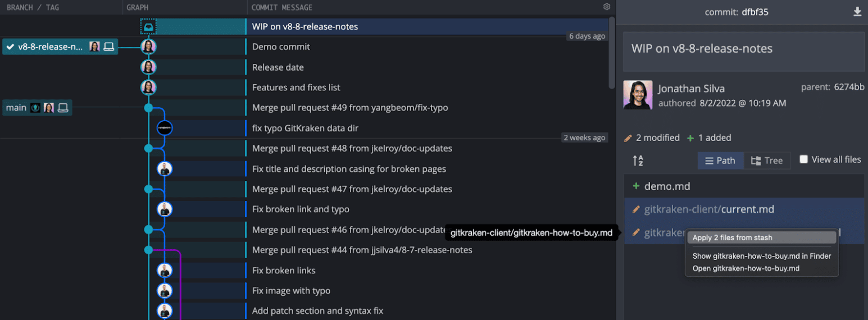Click the avatar on the Demo commit node
This screenshot has height=320, width=868.
point(148,47)
